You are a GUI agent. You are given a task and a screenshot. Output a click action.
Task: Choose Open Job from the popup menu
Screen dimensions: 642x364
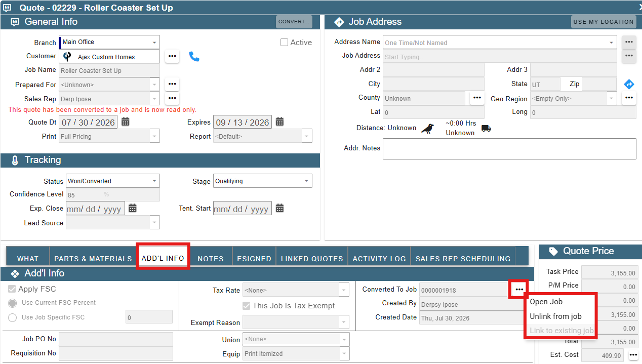pos(546,302)
